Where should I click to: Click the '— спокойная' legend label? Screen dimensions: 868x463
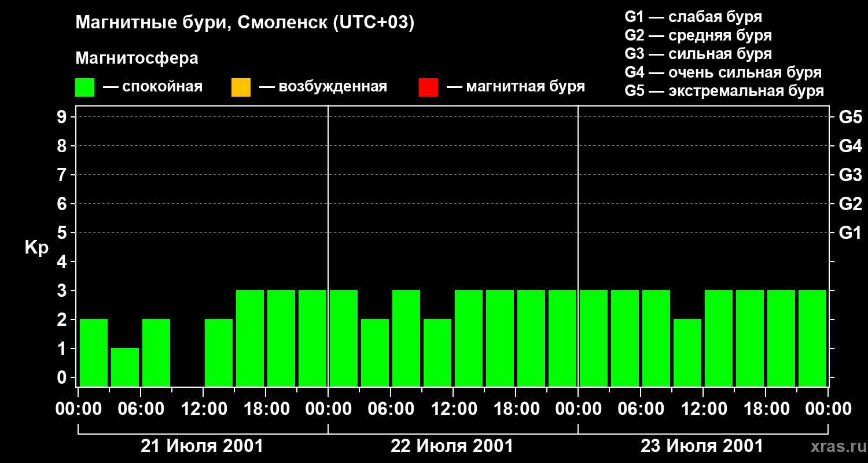(x=153, y=87)
